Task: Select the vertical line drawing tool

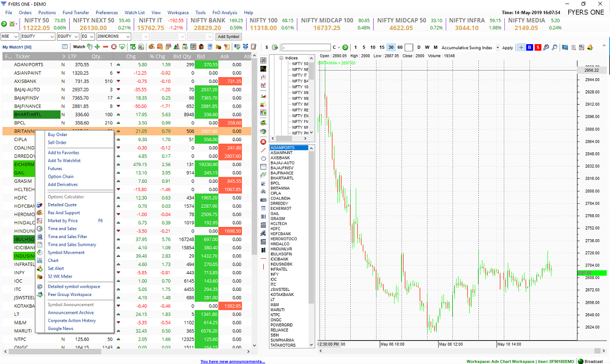Action: pos(263,267)
